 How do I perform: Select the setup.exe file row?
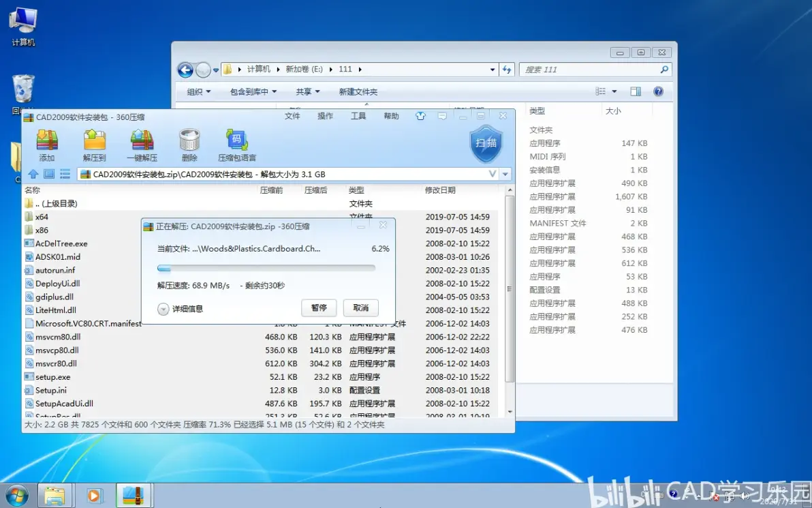pyautogui.click(x=262, y=377)
